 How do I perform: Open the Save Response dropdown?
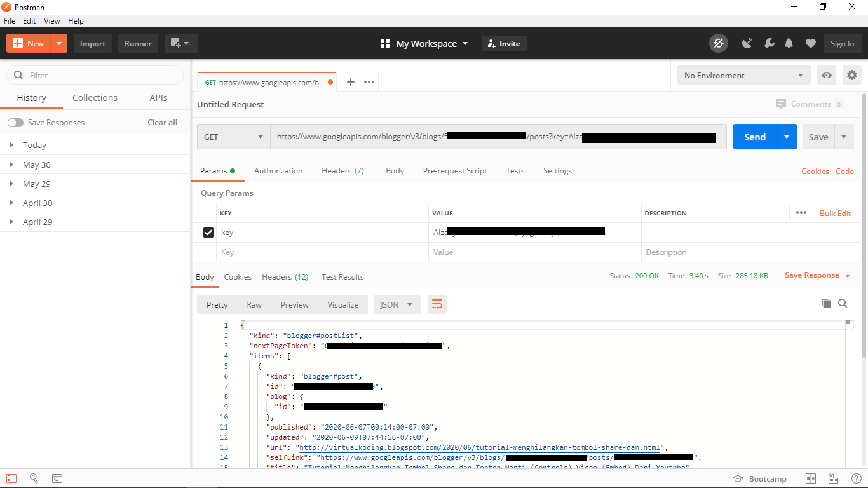tap(817, 275)
